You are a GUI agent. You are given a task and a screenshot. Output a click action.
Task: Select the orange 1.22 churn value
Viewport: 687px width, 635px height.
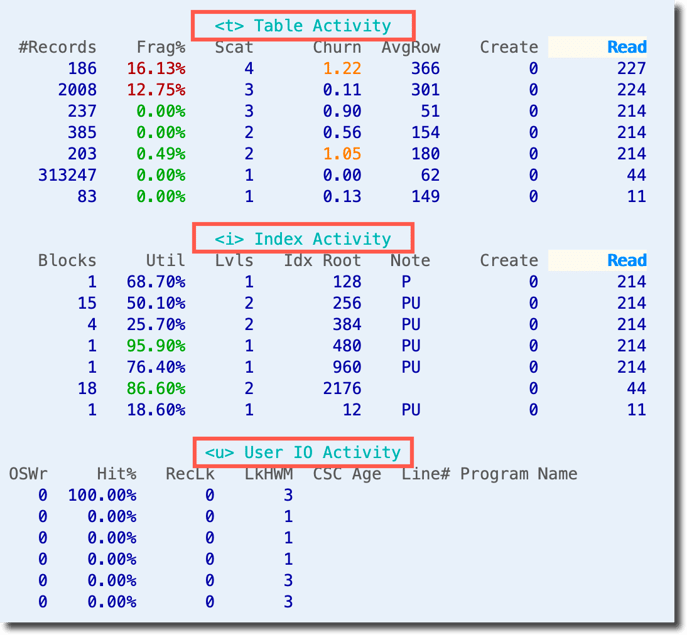(x=341, y=69)
